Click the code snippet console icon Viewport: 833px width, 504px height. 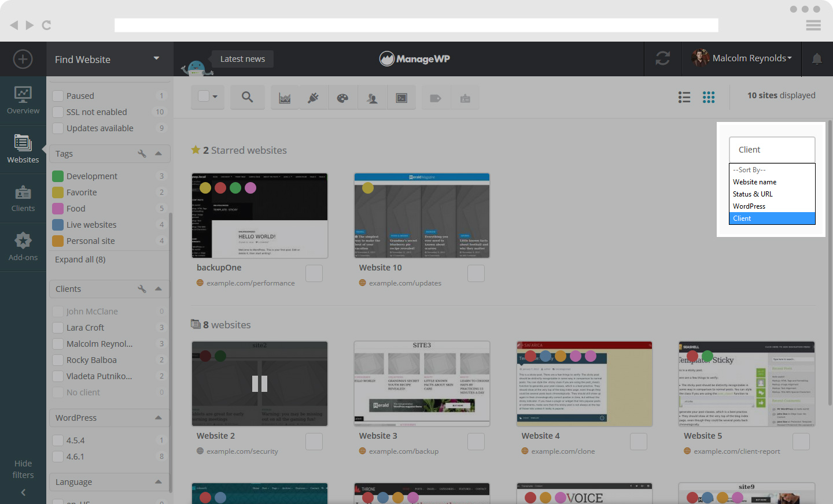point(401,98)
